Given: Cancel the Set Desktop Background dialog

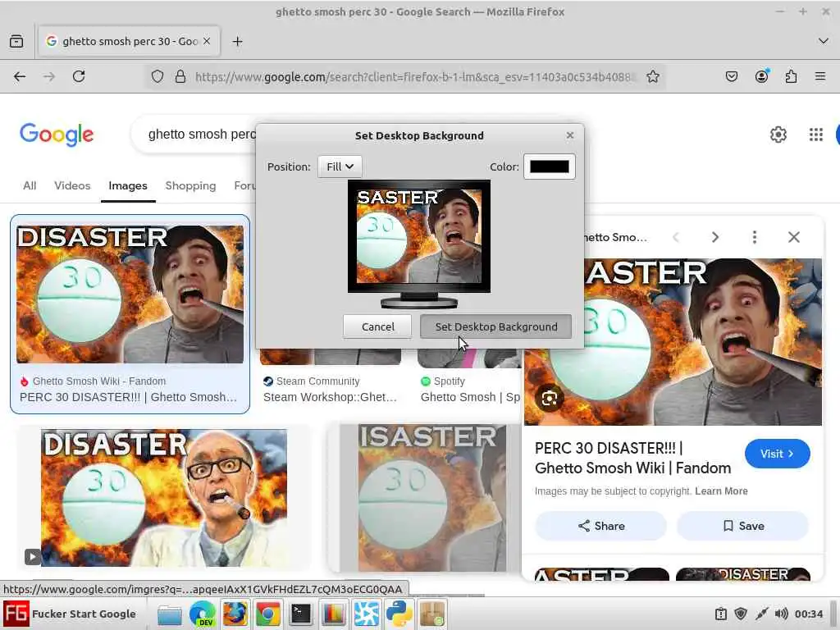Looking at the screenshot, I should pos(377,326).
